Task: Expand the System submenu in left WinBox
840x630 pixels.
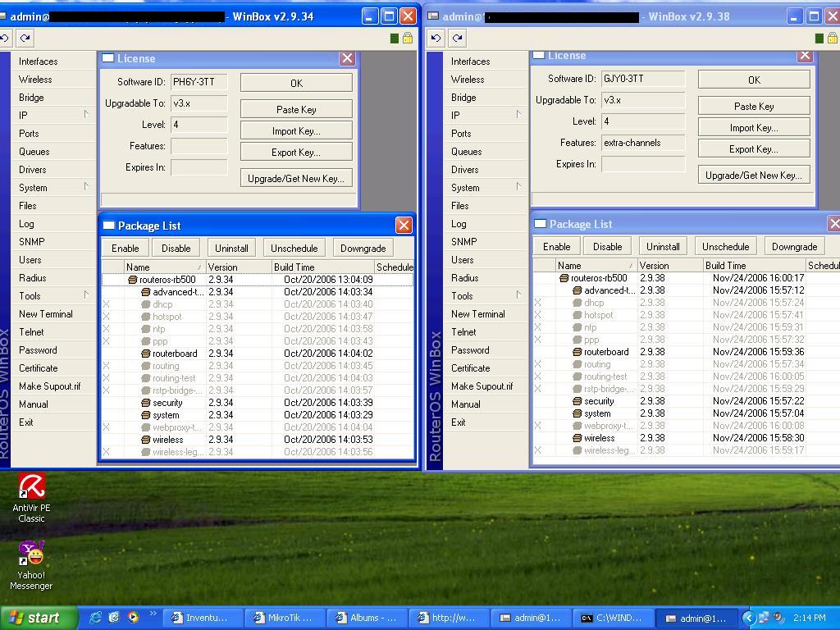Action: (86, 187)
